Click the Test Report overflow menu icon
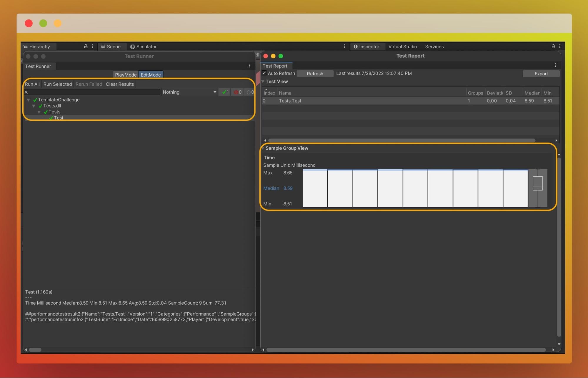Screen dimensions: 588x378 point(555,65)
